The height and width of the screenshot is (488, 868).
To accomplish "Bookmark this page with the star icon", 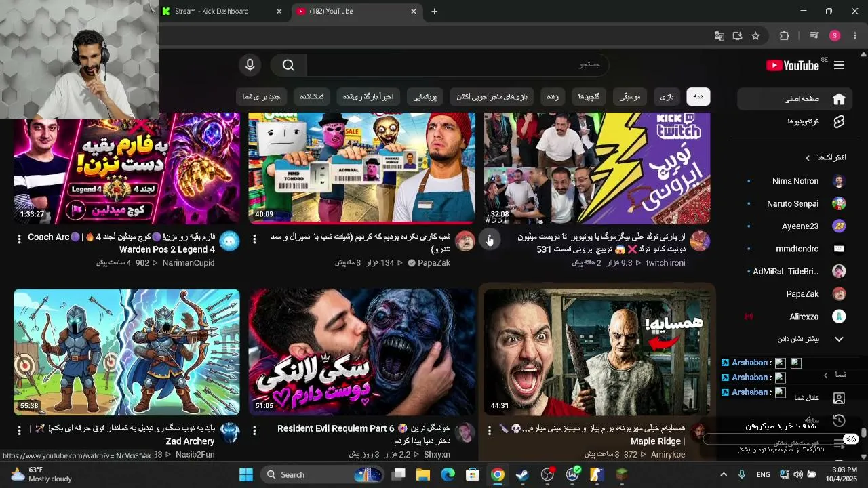I will (755, 36).
